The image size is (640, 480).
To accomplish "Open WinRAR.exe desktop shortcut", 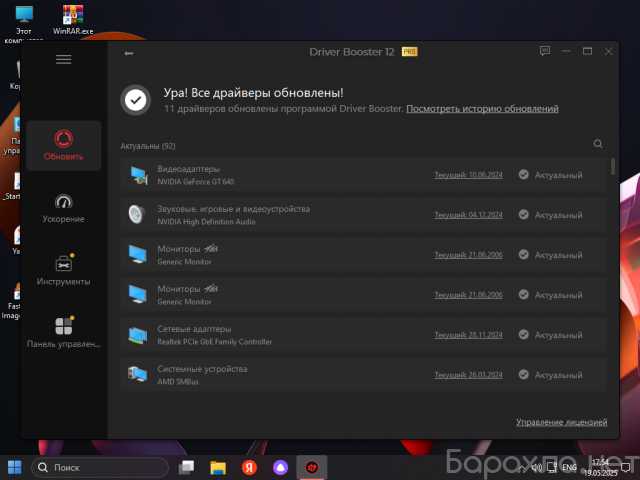I will (x=73, y=19).
